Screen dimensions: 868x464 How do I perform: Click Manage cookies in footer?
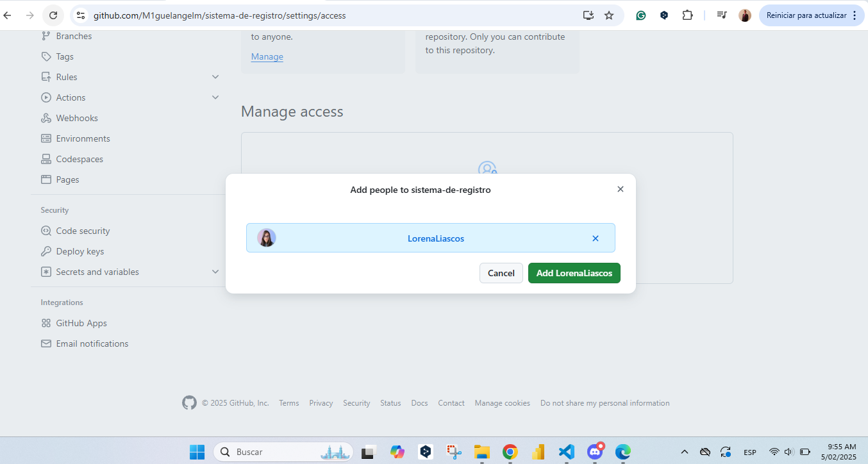pos(503,403)
